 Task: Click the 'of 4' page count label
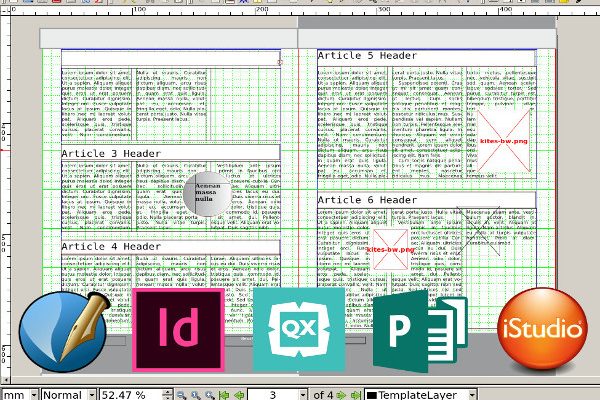click(x=323, y=395)
